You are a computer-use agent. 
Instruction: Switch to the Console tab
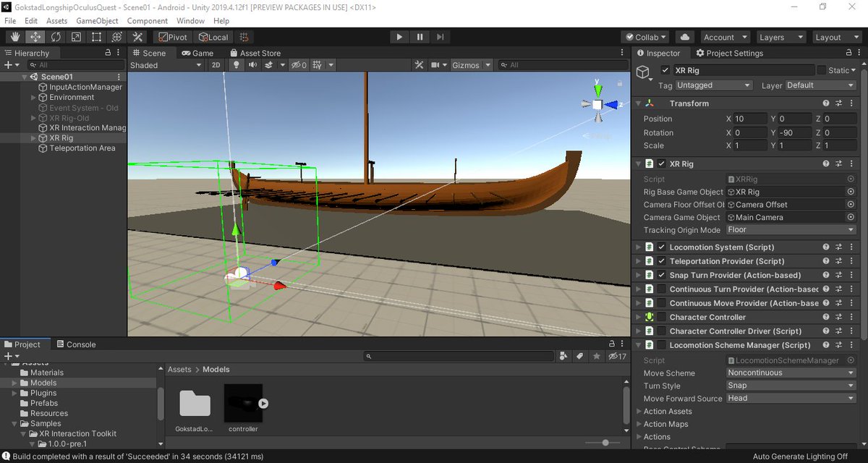pos(75,344)
